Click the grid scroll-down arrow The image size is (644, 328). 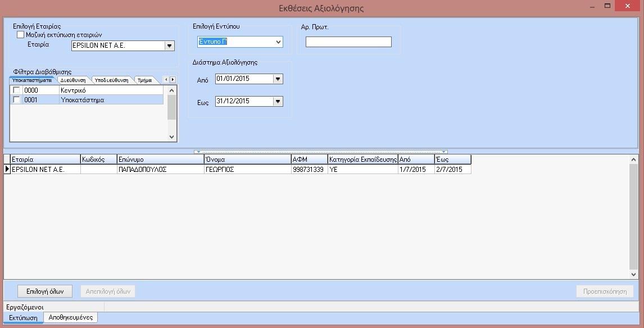[633, 274]
